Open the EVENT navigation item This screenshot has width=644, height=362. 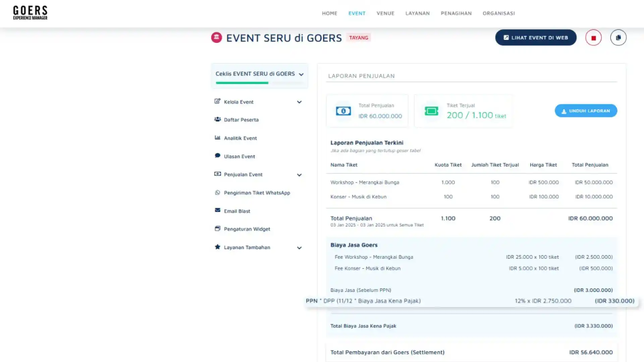click(357, 13)
